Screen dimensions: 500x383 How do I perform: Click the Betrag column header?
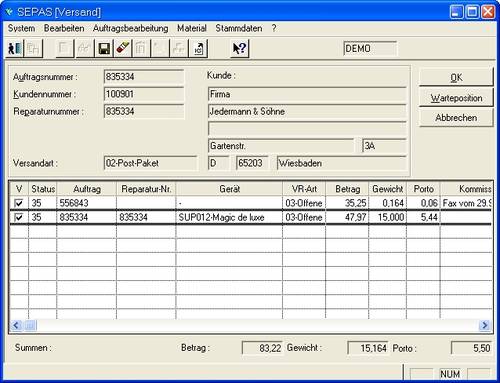(347, 189)
